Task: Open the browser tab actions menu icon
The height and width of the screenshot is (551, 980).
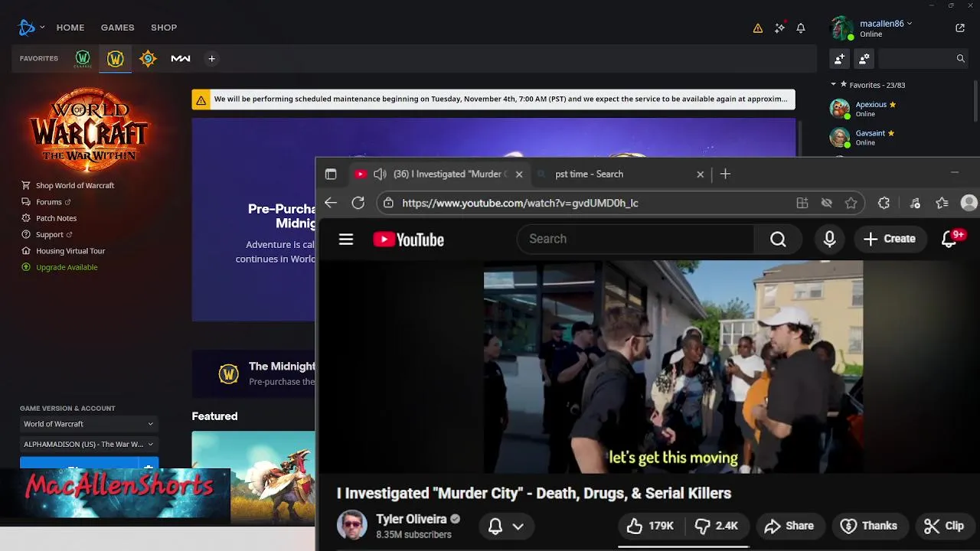Action: pos(331,174)
